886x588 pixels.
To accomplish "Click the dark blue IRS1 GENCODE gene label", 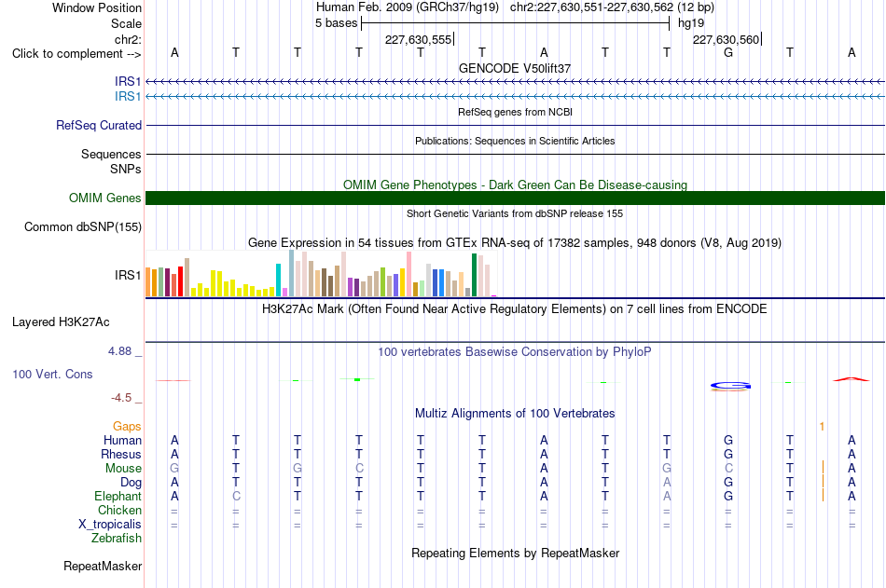I will tap(128, 81).
